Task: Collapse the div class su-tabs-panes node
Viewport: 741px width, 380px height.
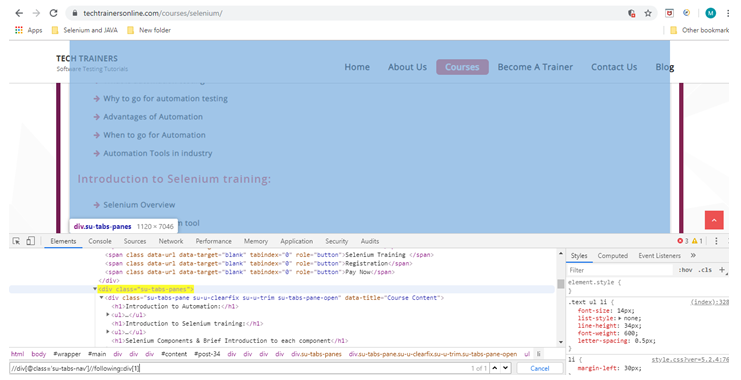Action: click(x=95, y=289)
